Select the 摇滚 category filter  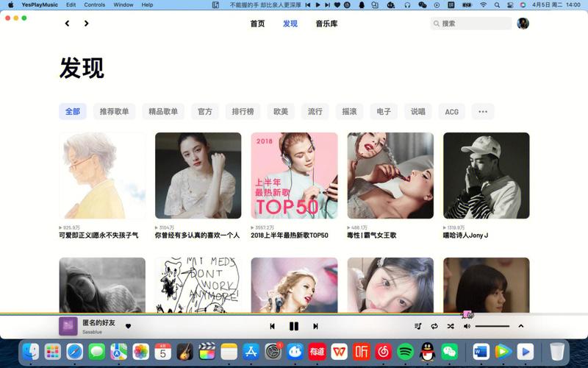coord(350,112)
